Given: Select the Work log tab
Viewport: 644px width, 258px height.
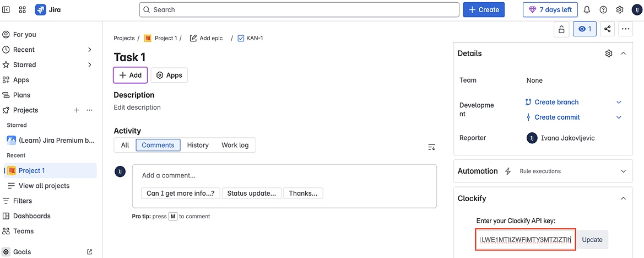Looking at the screenshot, I should point(235,145).
